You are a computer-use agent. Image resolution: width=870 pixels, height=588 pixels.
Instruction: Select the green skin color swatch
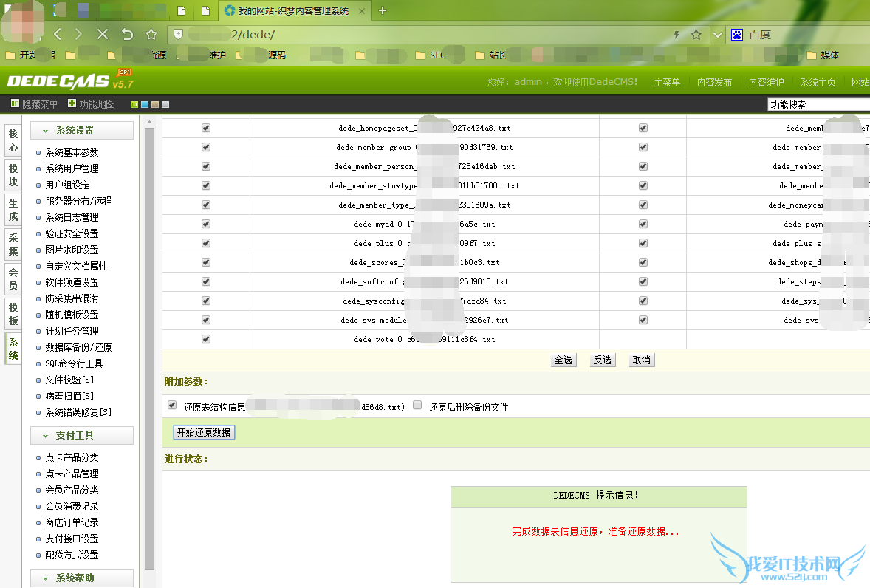point(134,104)
